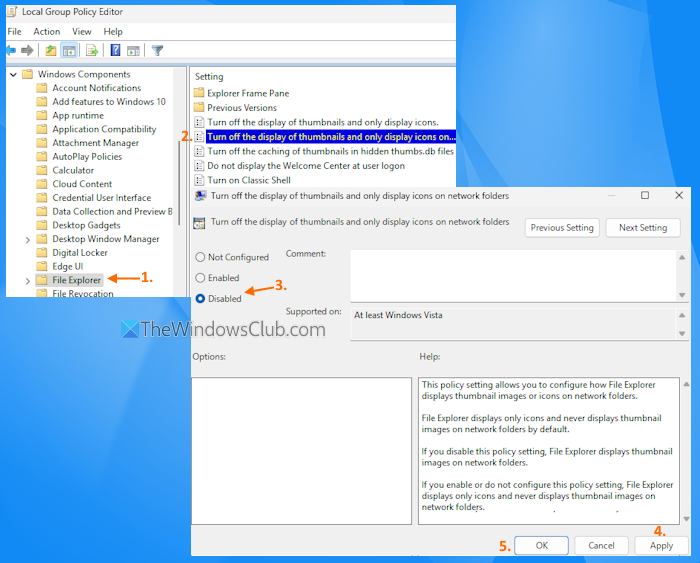Click the Help text scroll-down arrow
This screenshot has height=563, width=700.
[x=686, y=519]
